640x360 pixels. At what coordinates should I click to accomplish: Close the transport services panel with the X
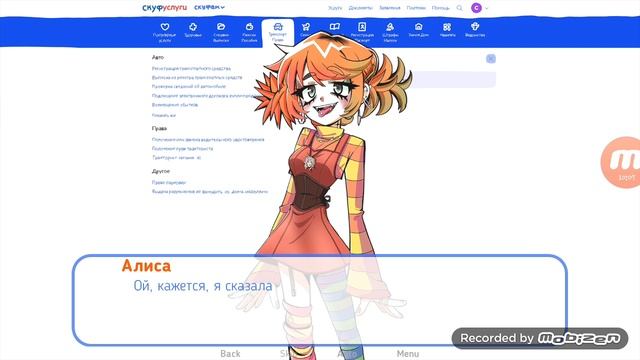coord(491,59)
